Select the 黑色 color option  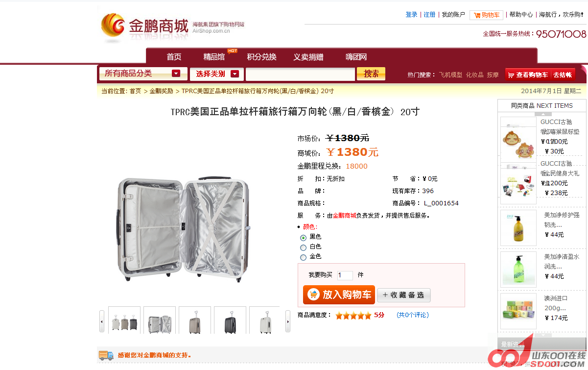303,238
